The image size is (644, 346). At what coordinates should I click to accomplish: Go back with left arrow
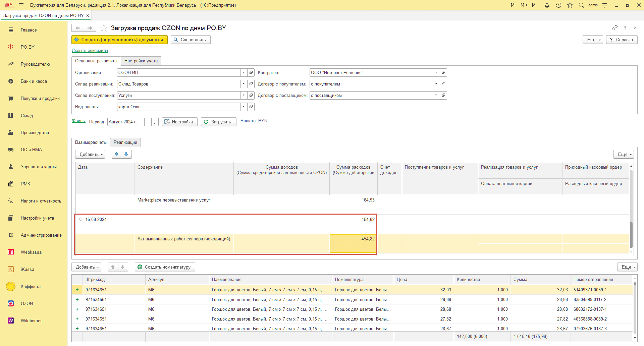tap(78, 28)
